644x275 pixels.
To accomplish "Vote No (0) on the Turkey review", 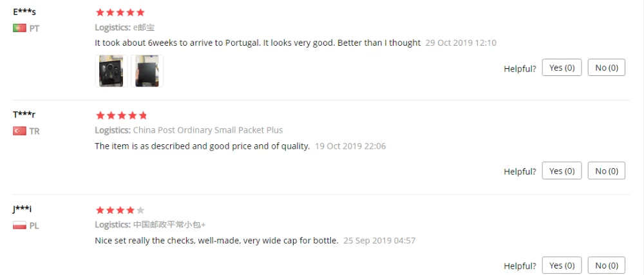I will 607,171.
